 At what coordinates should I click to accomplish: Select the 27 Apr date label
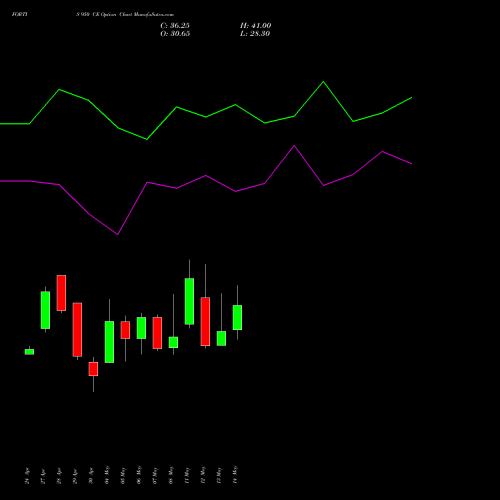[x=43, y=476]
